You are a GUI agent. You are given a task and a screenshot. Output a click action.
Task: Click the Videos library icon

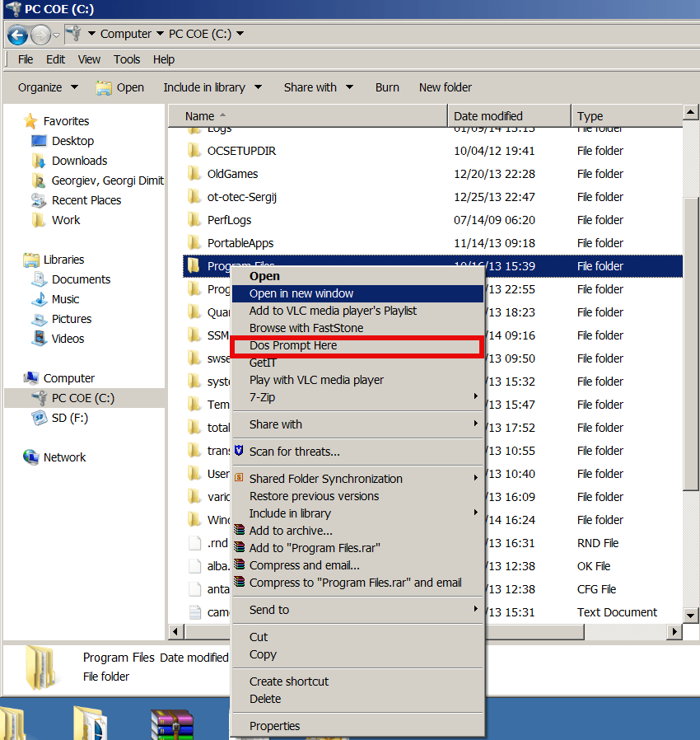40,339
